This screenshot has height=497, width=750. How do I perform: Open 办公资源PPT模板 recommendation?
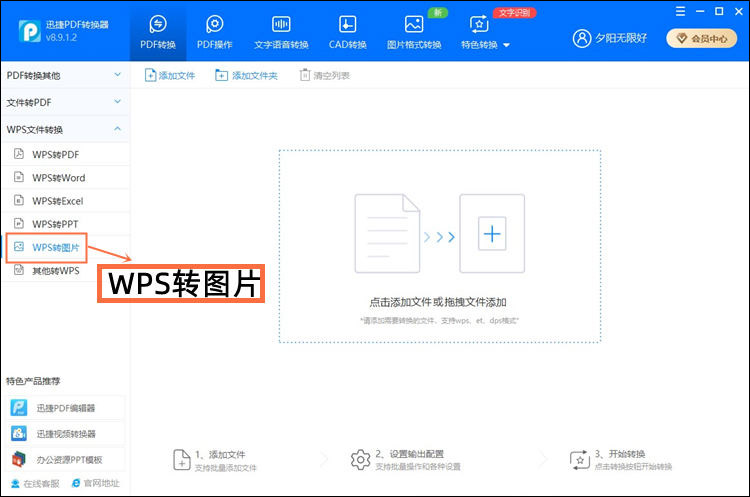tap(66, 460)
